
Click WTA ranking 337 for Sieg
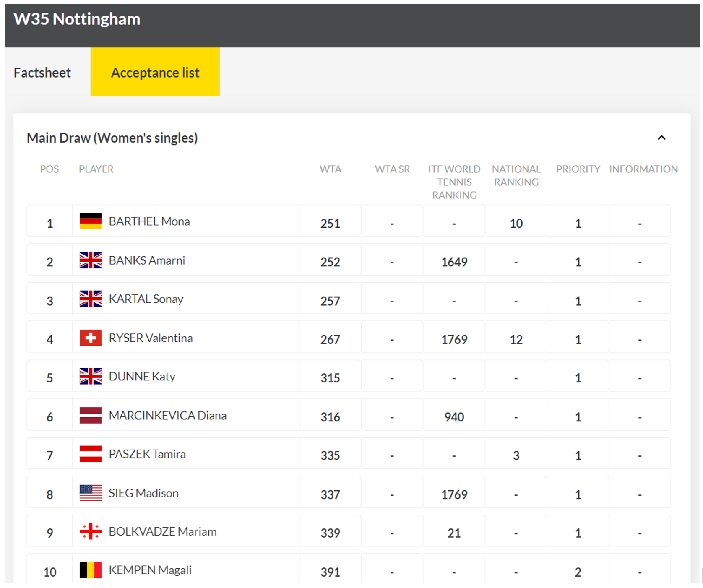click(x=331, y=495)
